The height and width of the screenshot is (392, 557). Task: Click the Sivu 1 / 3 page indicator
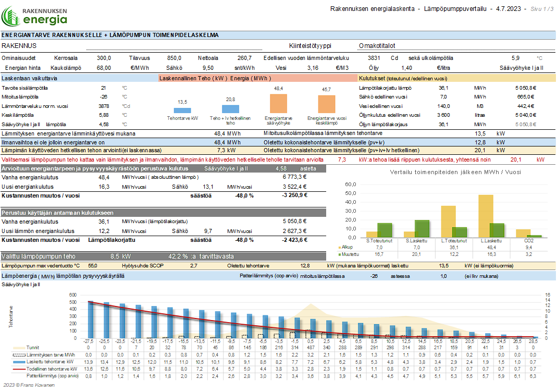pos(542,9)
